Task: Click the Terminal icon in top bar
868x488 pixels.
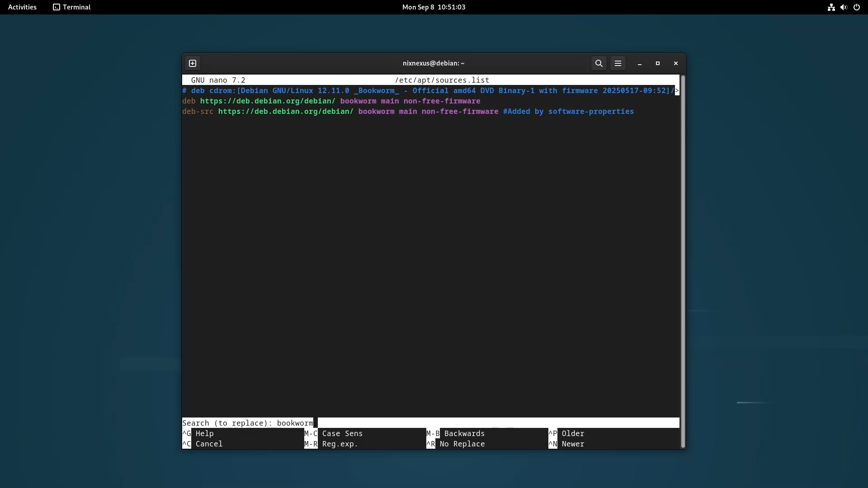Action: (57, 7)
